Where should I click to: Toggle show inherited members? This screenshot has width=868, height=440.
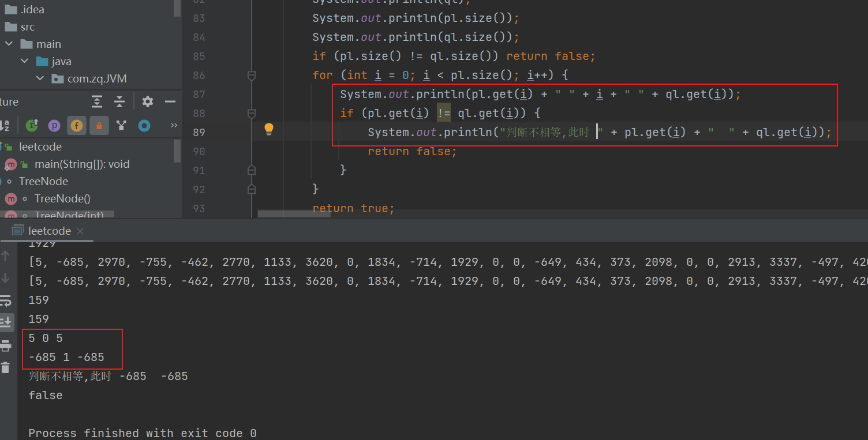32,125
